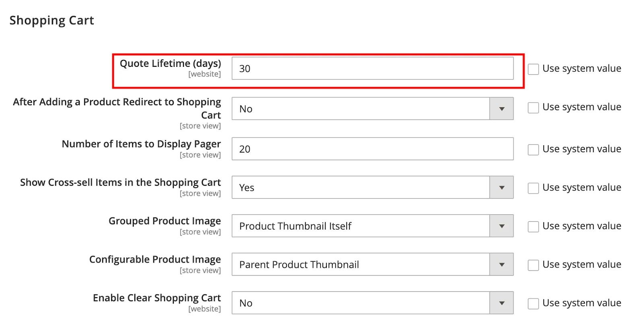This screenshot has height=329, width=644.
Task: Toggle Use system value for Grouped Product Image
Action: (533, 227)
